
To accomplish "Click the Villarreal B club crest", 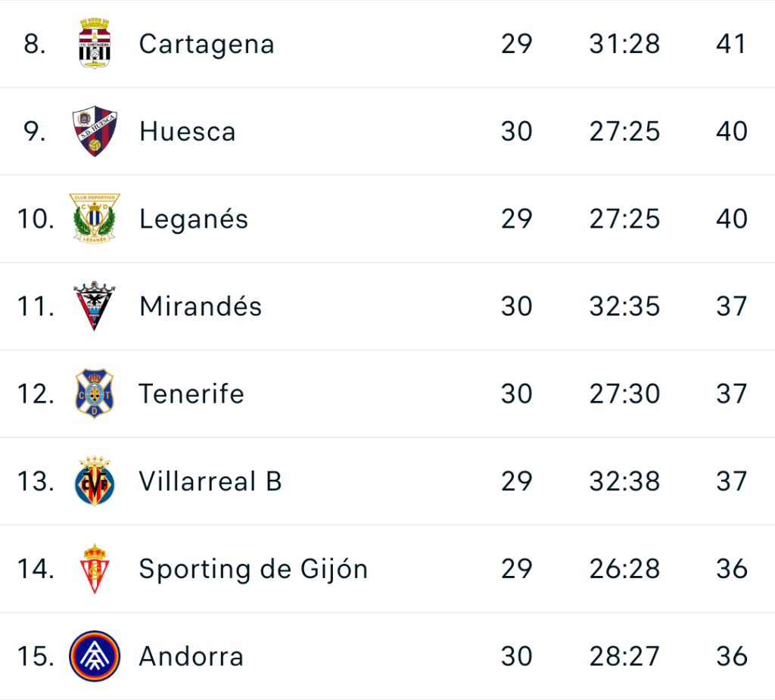I will 95,481.
